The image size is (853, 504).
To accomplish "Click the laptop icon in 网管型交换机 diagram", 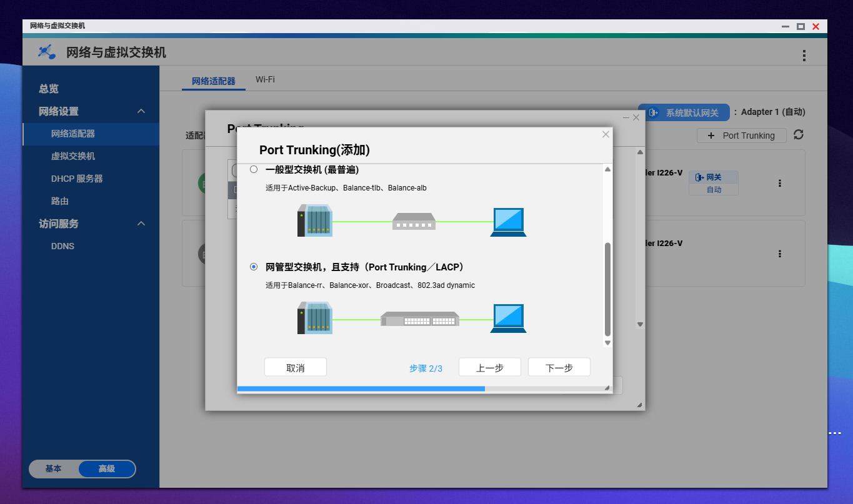I will (508, 319).
